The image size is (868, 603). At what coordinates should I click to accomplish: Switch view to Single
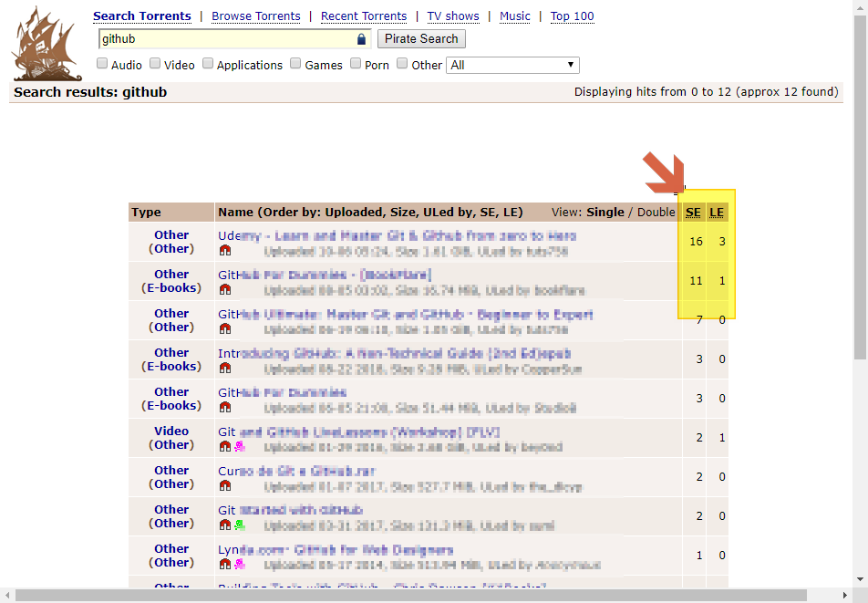[605, 212]
